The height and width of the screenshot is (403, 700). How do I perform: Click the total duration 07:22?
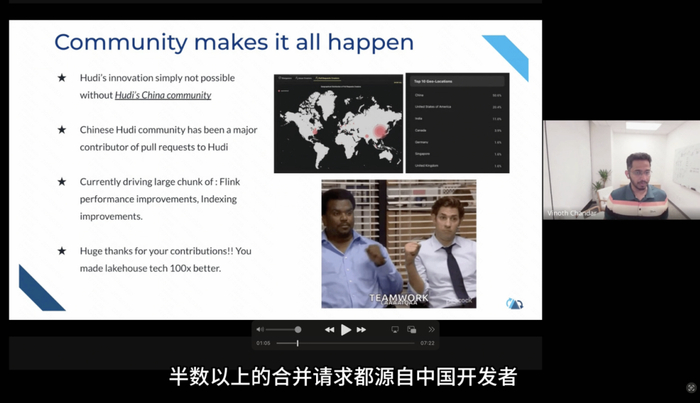427,343
